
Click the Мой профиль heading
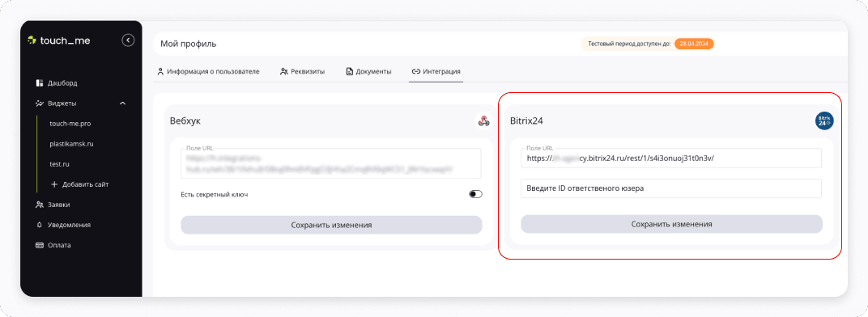coord(188,44)
